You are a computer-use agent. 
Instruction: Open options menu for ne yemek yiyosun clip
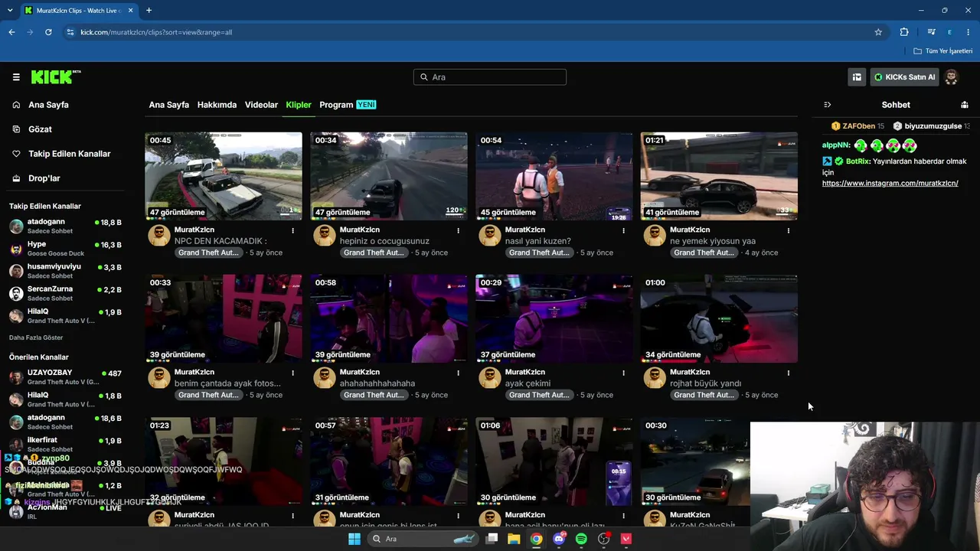tap(789, 230)
